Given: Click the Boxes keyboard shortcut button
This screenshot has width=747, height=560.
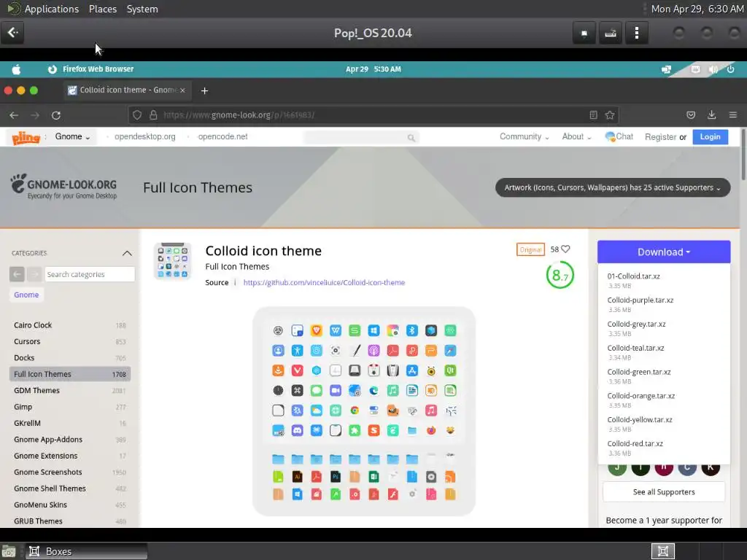Looking at the screenshot, I should pos(611,33).
